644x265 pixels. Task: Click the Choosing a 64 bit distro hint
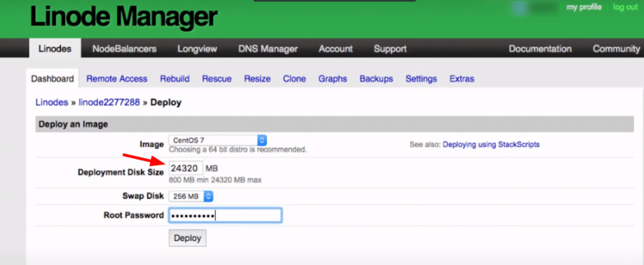pos(238,149)
